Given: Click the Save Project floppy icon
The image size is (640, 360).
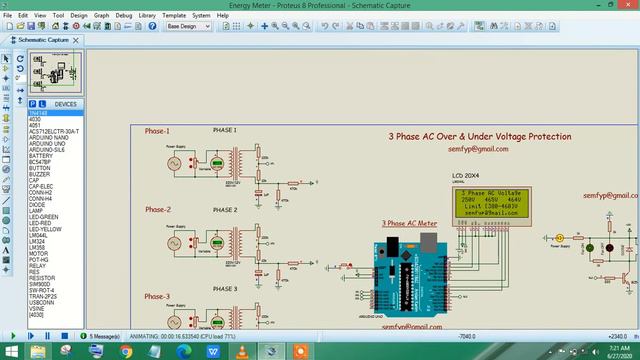Looking at the screenshot, I should tap(31, 26).
